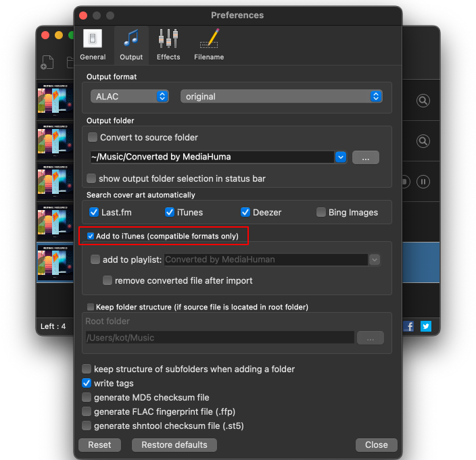
Task: Click the add folder icon in main window
Action: 70,62
